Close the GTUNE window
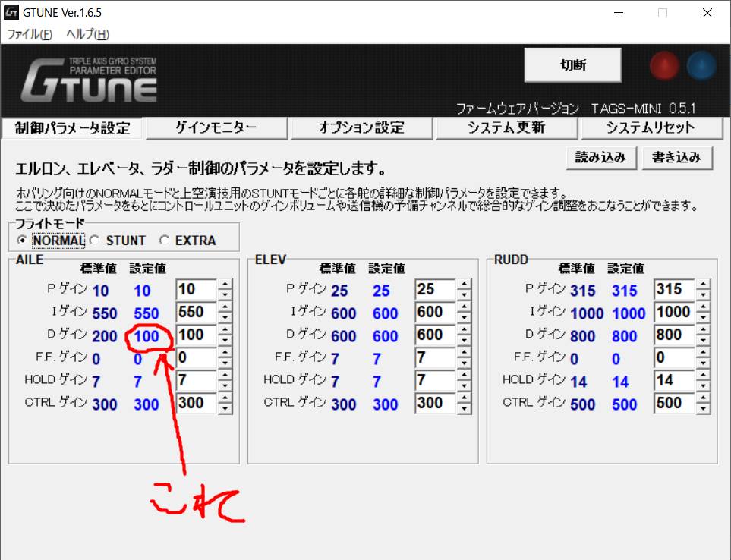Viewport: 731px width, 560px height. point(707,13)
